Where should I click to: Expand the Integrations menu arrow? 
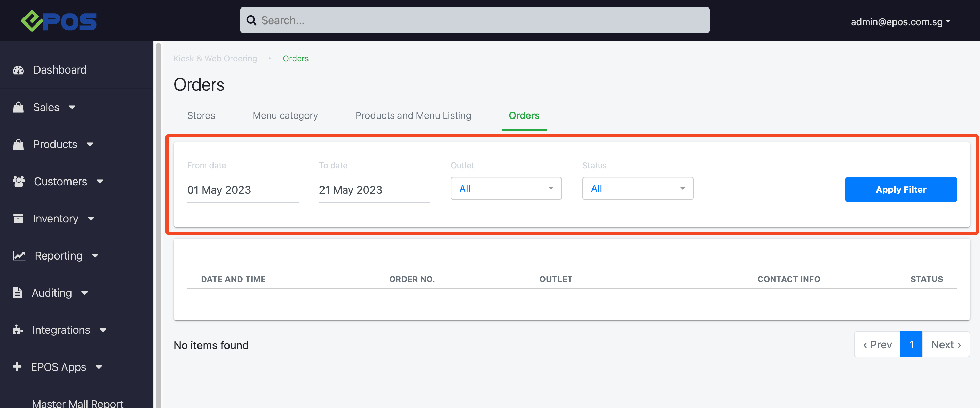click(x=103, y=330)
